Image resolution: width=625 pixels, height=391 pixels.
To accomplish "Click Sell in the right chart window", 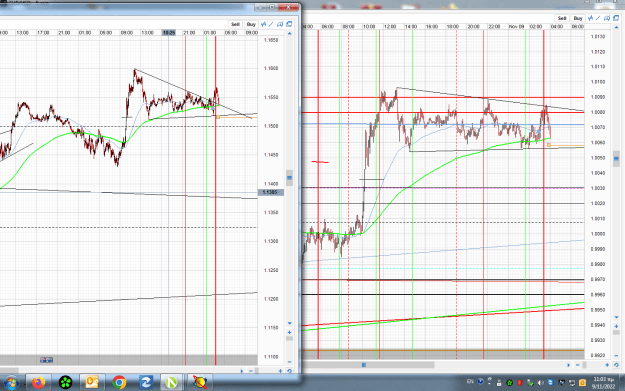I will click(x=562, y=18).
